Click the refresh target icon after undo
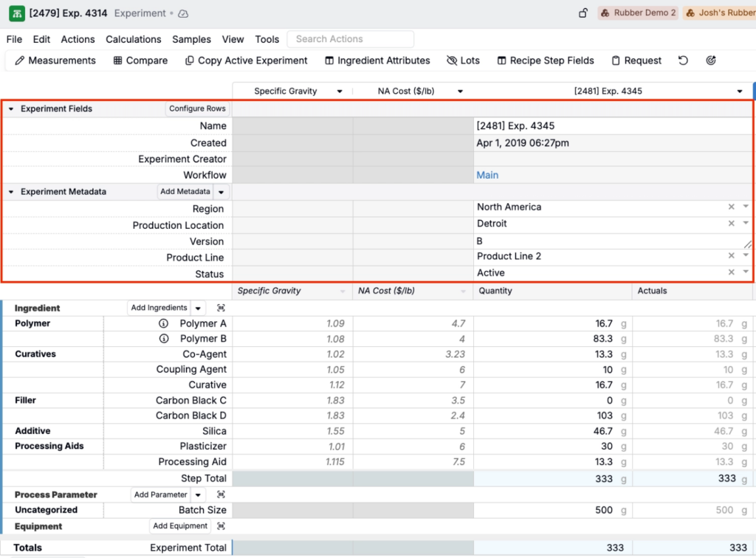756x558 pixels. pos(711,61)
